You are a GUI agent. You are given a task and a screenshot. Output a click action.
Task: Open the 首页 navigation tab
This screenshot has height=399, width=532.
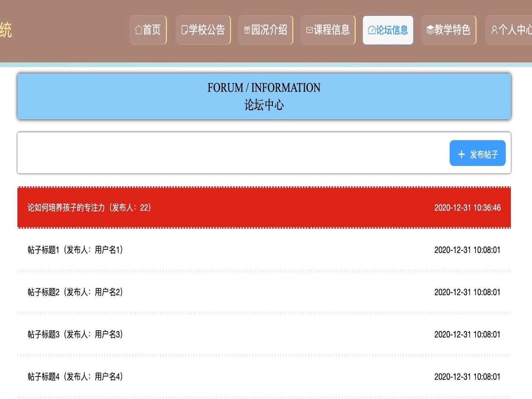pos(148,30)
